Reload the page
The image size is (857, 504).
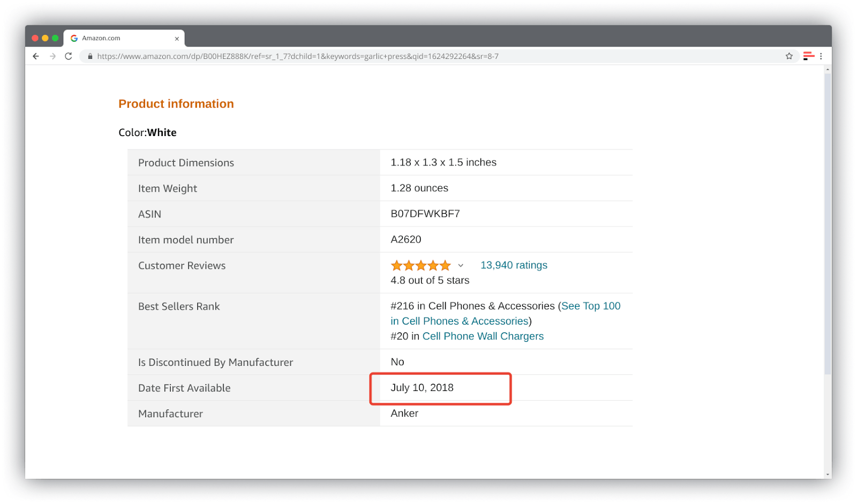pyautogui.click(x=69, y=56)
